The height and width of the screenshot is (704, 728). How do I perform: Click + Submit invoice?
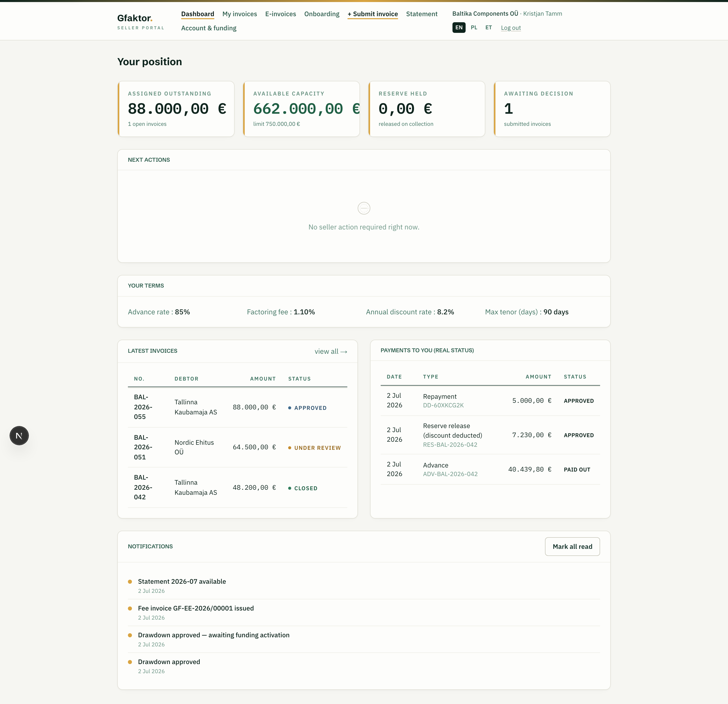[373, 14]
